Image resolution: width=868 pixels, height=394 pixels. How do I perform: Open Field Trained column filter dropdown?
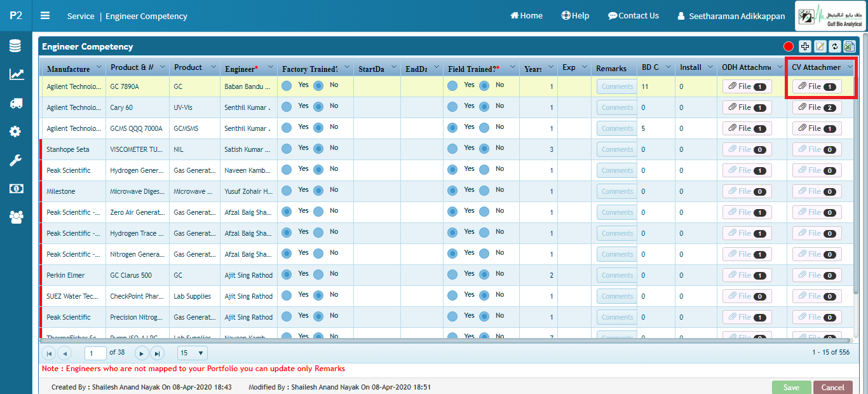512,67
